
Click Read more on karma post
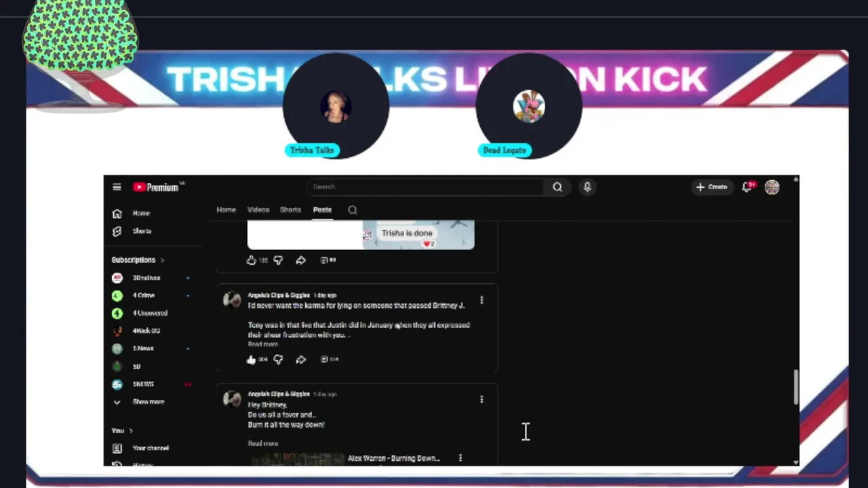click(x=263, y=344)
